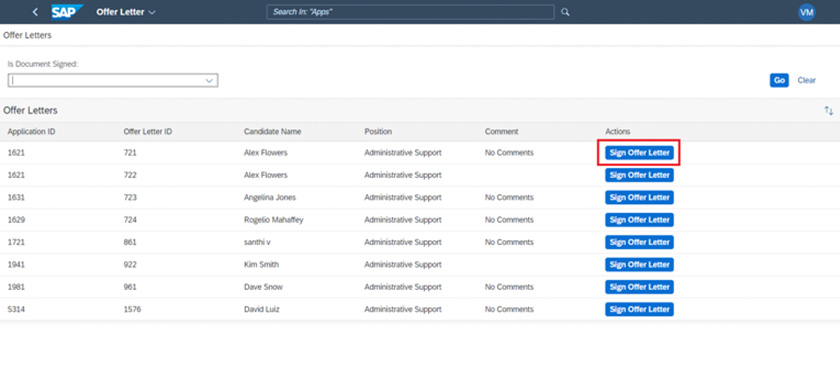
Task: Sign offer letter for Dave Snow
Action: point(639,287)
